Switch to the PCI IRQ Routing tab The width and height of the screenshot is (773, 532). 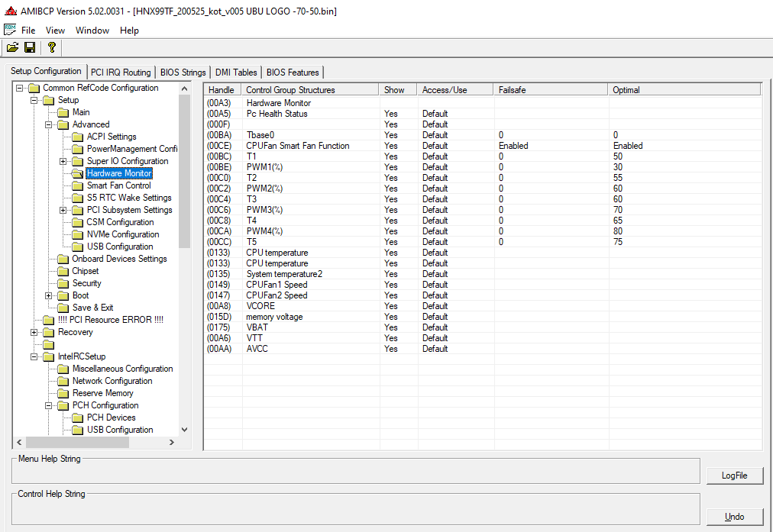pyautogui.click(x=121, y=73)
